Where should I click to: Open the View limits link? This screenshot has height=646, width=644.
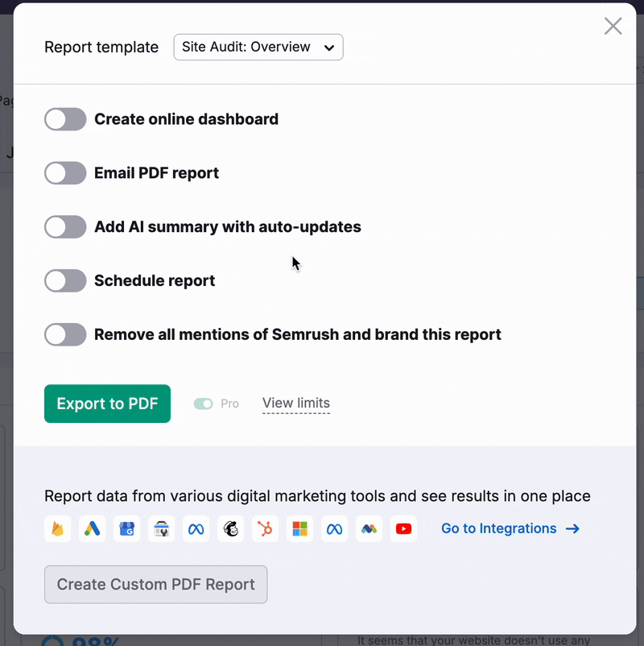295,404
